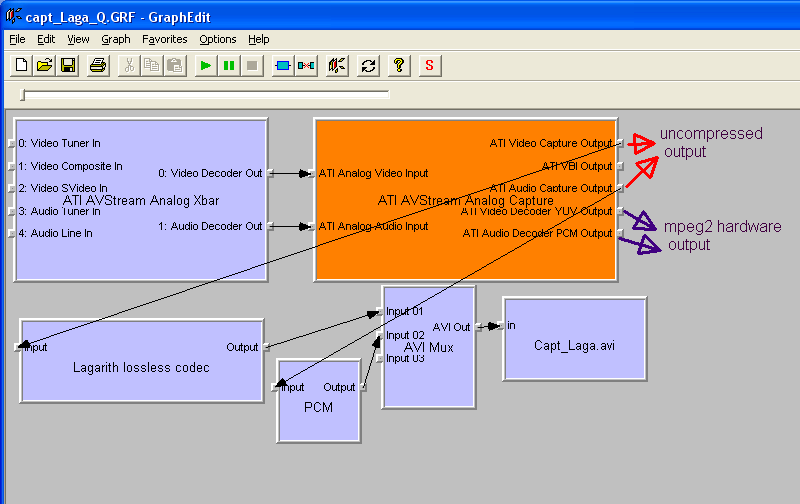
Task: Click the red S toolbar icon
Action: click(x=430, y=66)
